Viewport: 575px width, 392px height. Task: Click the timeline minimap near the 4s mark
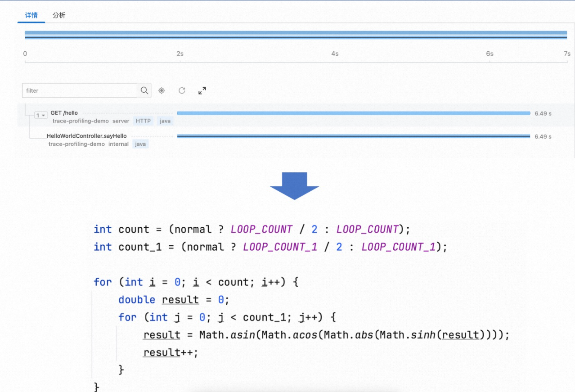click(x=335, y=34)
